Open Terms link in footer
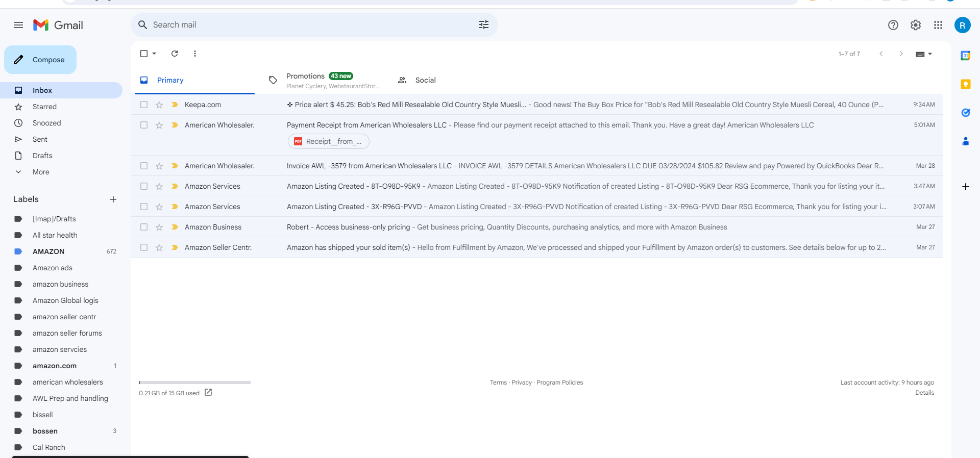Image resolution: width=980 pixels, height=458 pixels. click(498, 383)
